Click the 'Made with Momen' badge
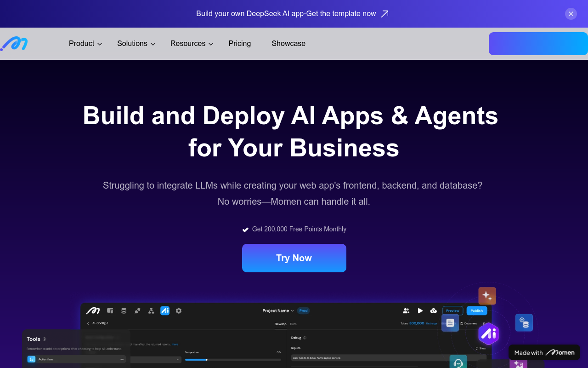The image size is (588, 368). pyautogui.click(x=544, y=352)
